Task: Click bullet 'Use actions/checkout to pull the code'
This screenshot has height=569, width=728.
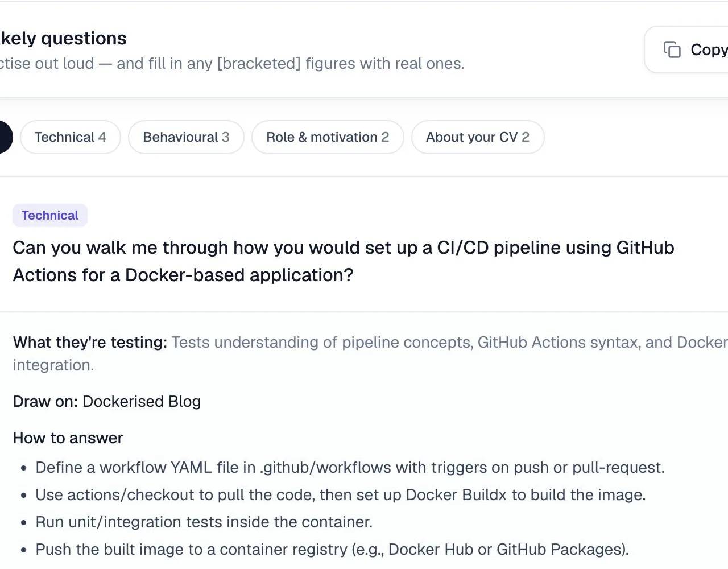Action: coord(341,494)
